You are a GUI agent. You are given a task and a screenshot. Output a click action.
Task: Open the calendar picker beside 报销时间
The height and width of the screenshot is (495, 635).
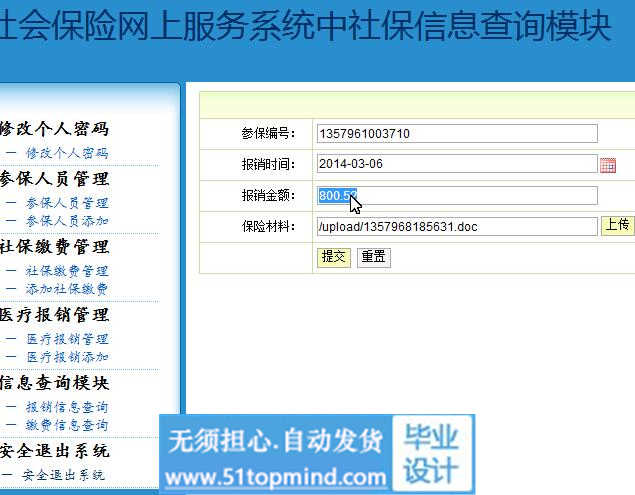coord(607,165)
